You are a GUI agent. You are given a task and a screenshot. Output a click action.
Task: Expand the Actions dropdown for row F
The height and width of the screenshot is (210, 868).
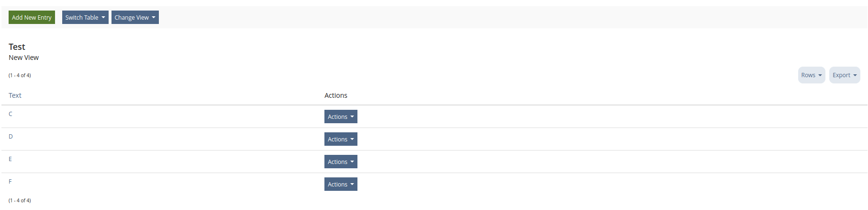coord(341,184)
